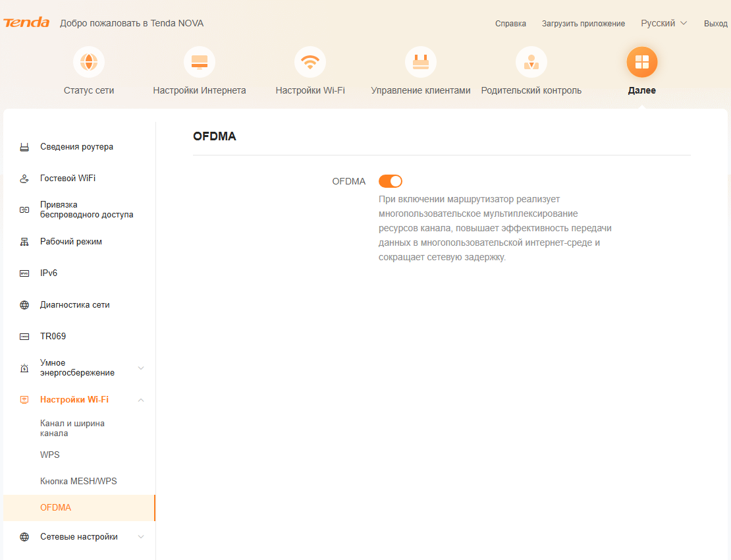Click Добро пожаловать в Tenda NOVA text
Viewport: 731px width, 560px height.
132,23
